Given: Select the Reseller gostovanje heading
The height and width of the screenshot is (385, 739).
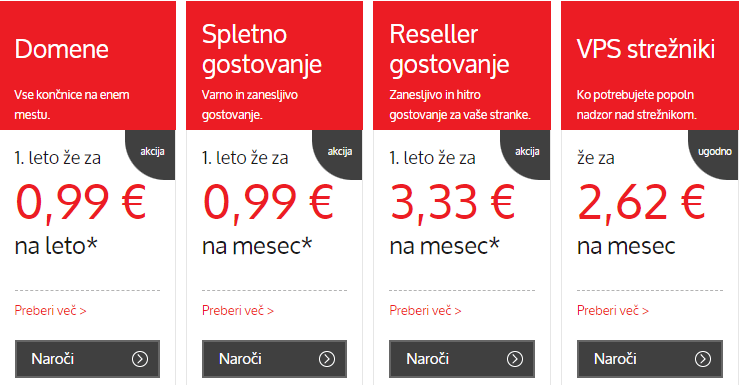Looking at the screenshot, I should click(449, 49).
